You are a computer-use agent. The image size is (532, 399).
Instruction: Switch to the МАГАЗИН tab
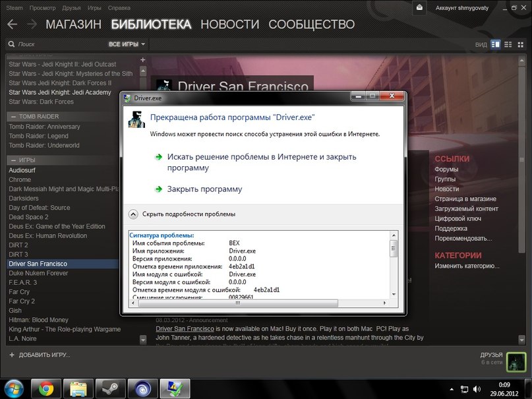pyautogui.click(x=73, y=24)
